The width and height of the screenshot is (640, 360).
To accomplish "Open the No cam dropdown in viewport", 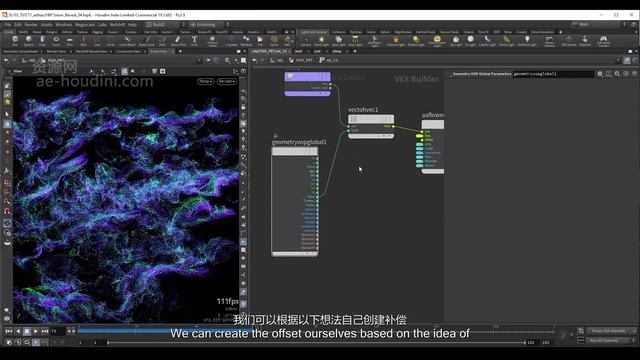I will coord(227,82).
